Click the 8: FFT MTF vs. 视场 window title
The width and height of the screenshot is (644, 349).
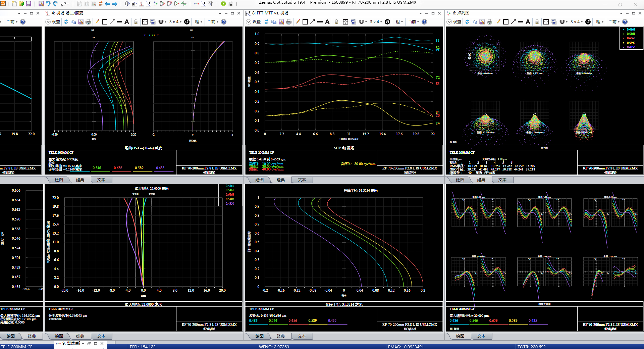click(270, 13)
